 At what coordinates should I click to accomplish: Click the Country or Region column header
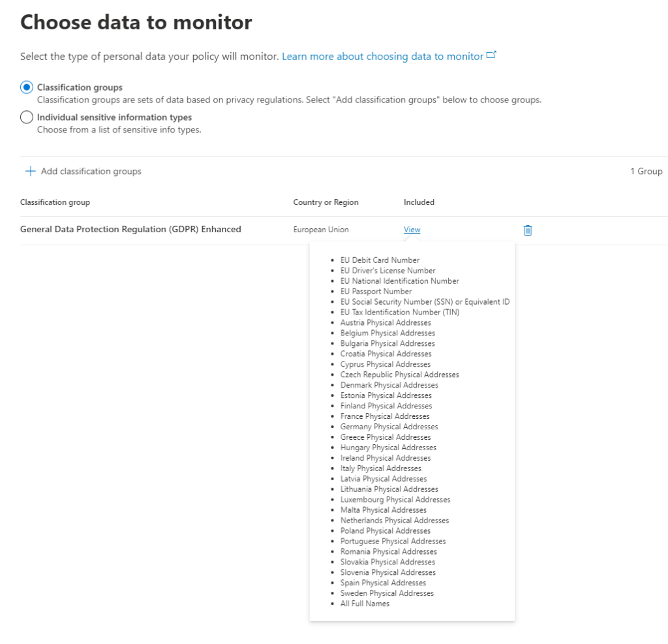326,202
